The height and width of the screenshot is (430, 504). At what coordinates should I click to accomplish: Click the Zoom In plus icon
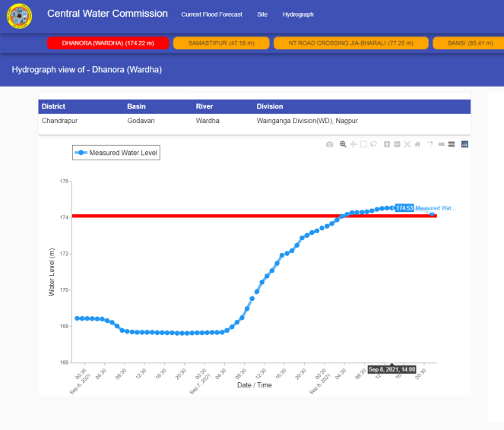click(387, 144)
